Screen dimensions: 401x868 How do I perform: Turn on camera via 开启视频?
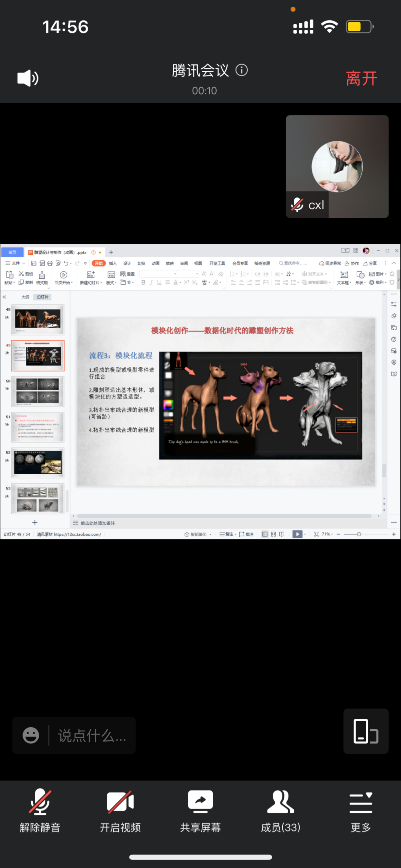[x=120, y=811]
